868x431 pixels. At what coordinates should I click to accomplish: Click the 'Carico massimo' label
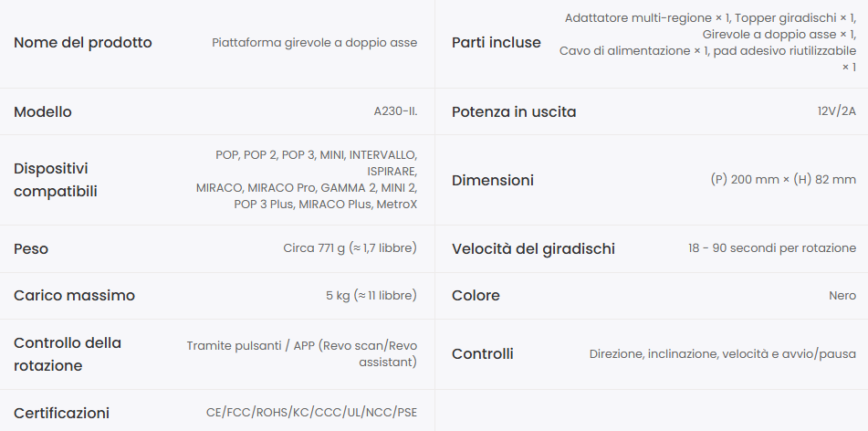[x=74, y=295]
